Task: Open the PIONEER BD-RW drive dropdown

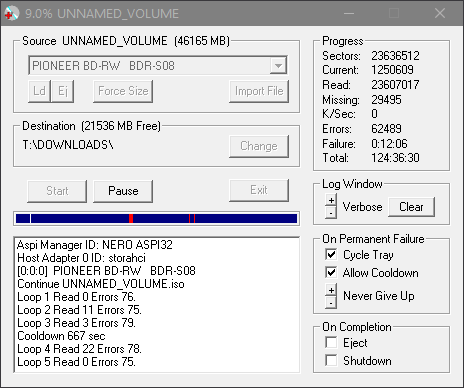Action: click(278, 66)
